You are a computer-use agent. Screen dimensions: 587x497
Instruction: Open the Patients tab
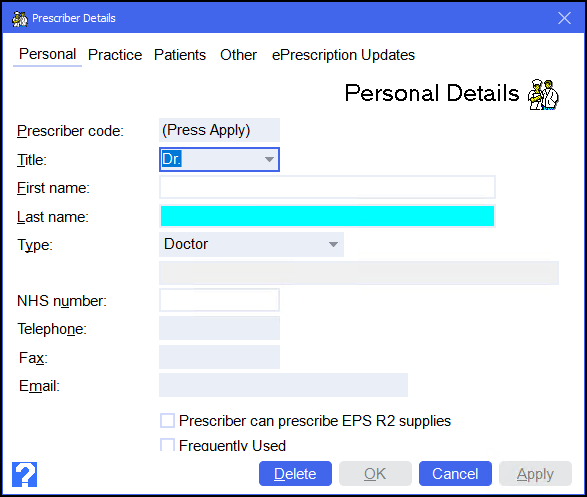[x=180, y=55]
